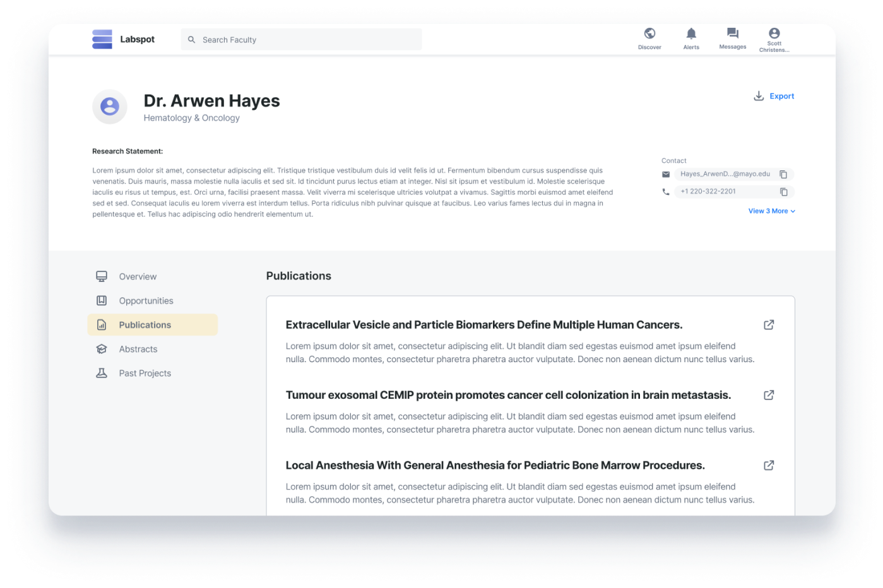Screen dimensions: 883x588
Task: Click the Research Statement label
Action: (127, 151)
